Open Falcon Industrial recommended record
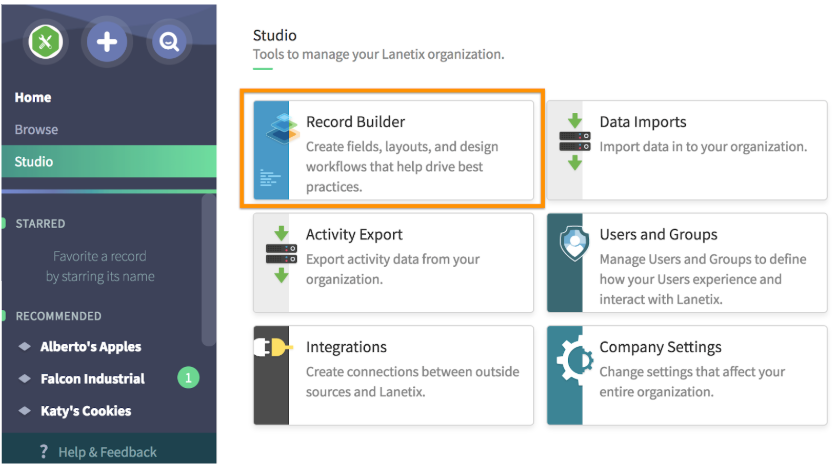837x466 pixels. coord(92,378)
